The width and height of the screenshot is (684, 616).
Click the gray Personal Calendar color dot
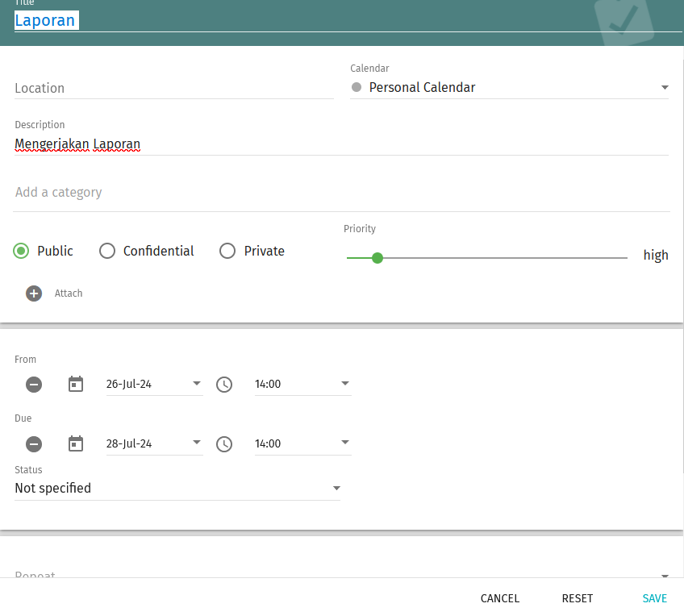coord(357,87)
